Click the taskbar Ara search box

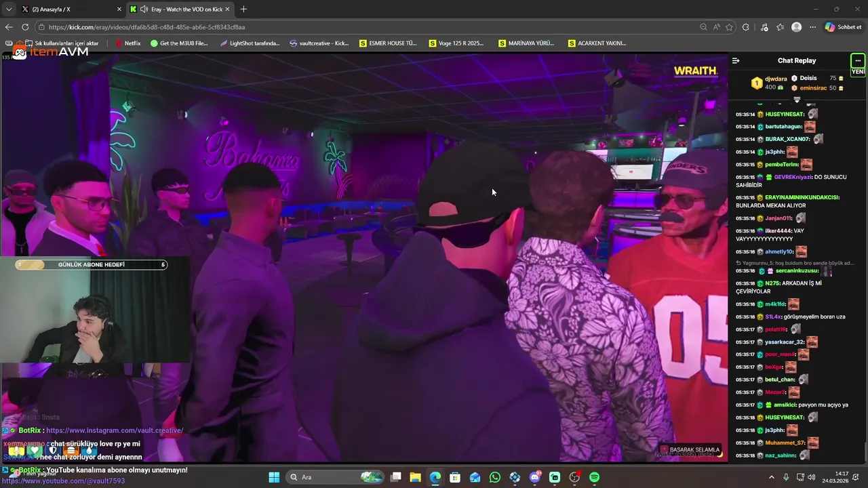click(x=336, y=477)
